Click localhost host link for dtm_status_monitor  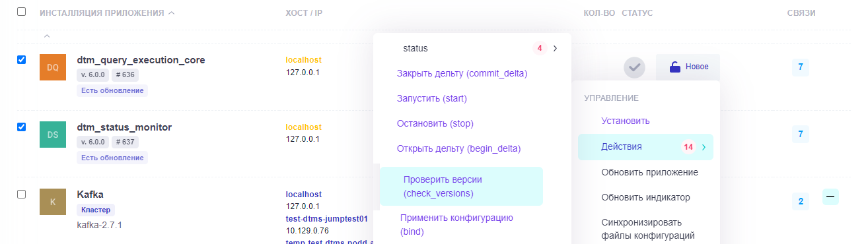(x=303, y=127)
